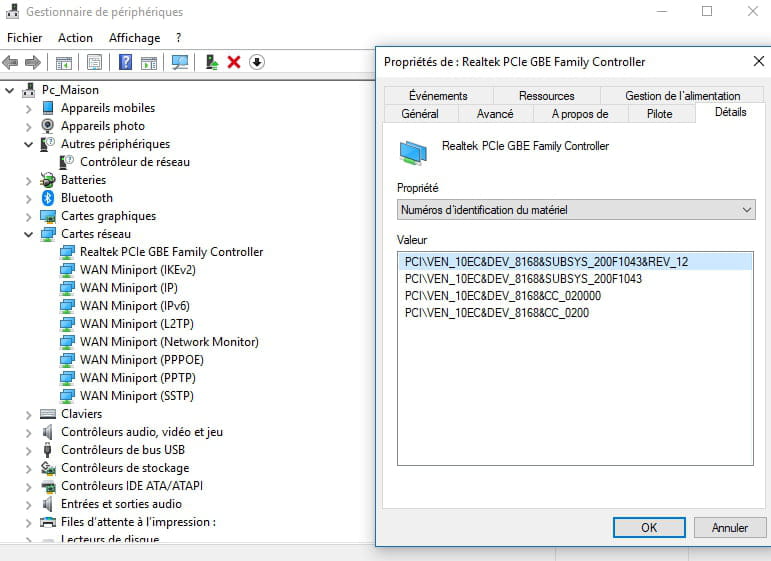This screenshot has height=561, width=771.
Task: Expand the Bluetooth node
Action: pyautogui.click(x=29, y=199)
